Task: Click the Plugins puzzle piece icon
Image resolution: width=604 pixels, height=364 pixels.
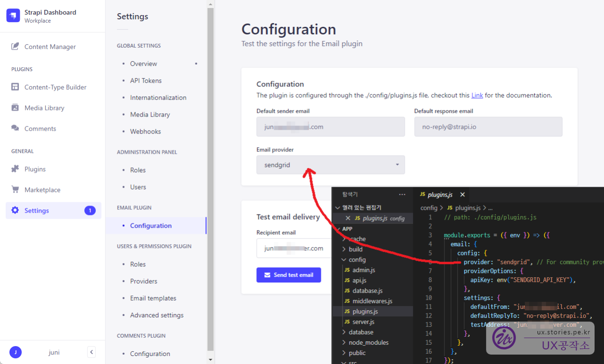Action: tap(15, 169)
